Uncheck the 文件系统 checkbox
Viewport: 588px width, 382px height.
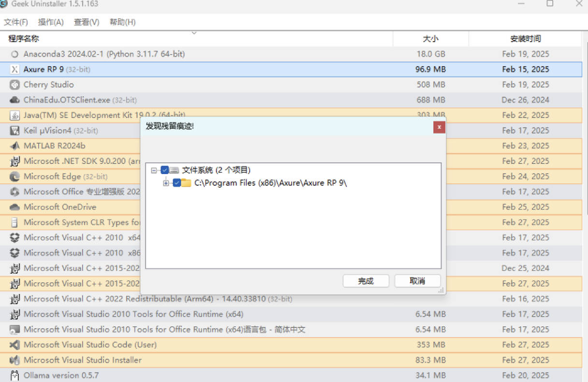coord(165,170)
